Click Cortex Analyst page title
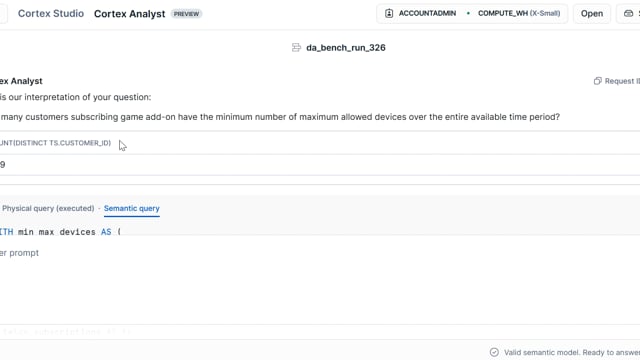Screen dimensions: 640x360 129,13
